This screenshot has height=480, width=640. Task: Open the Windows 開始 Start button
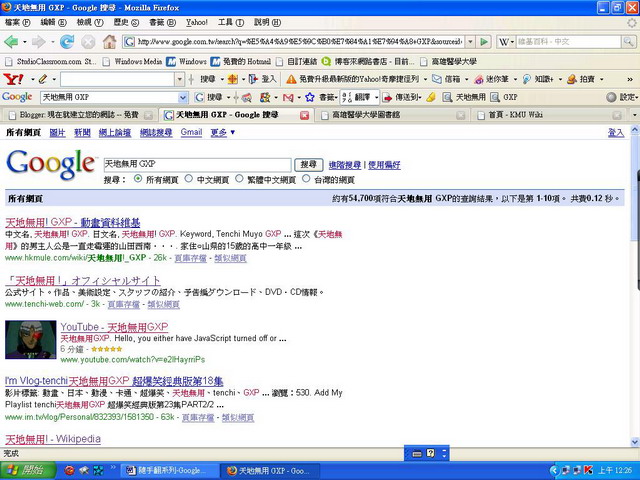[28, 471]
